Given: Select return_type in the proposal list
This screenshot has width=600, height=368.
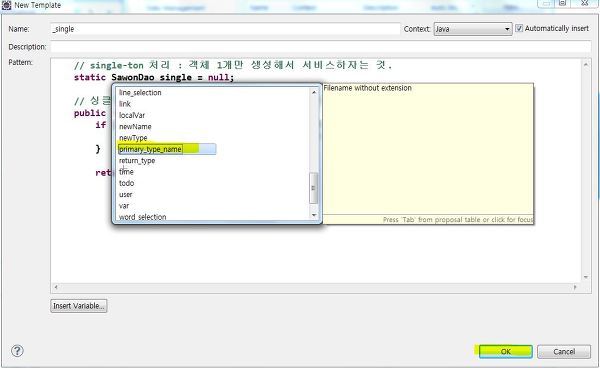Looking at the screenshot, I should click(x=137, y=161).
